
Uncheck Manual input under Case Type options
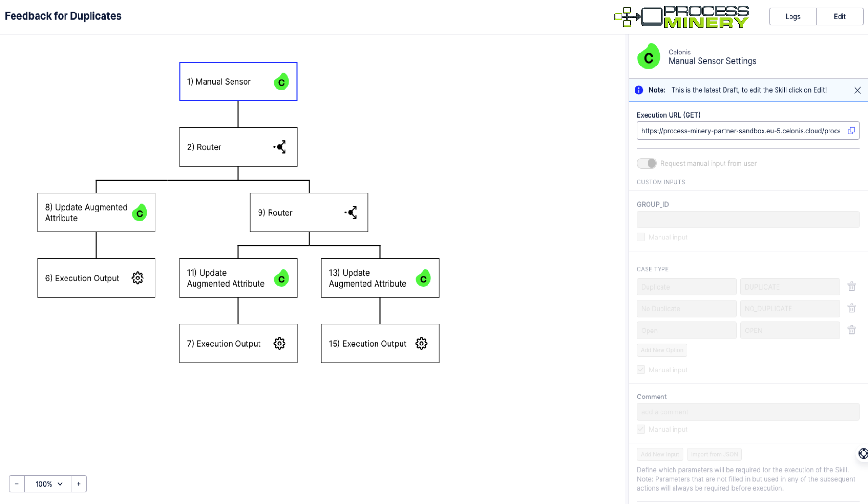pos(641,370)
